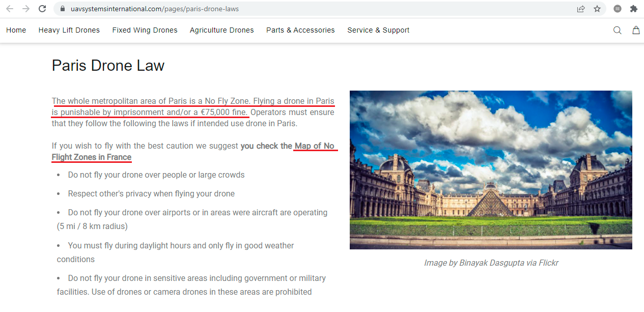Image resolution: width=644 pixels, height=312 pixels.
Task: Navigate to Parts & Accessories
Action: [300, 30]
